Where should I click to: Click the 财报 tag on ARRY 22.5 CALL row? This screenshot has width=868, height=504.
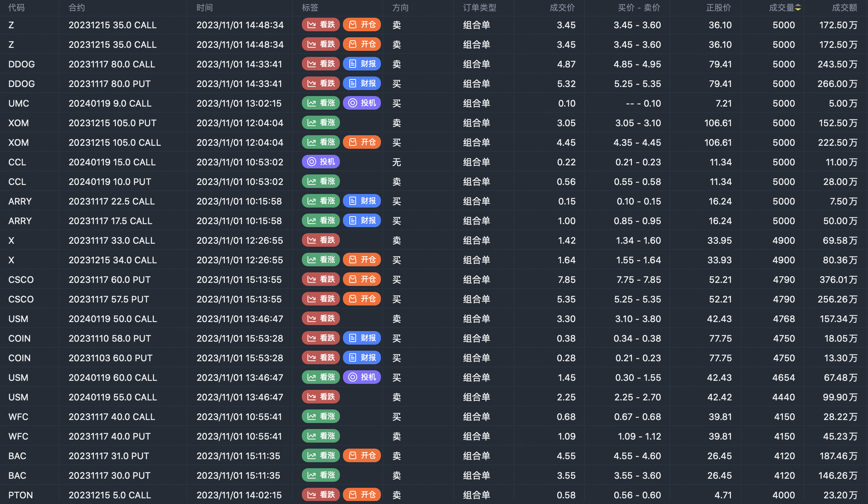362,201
